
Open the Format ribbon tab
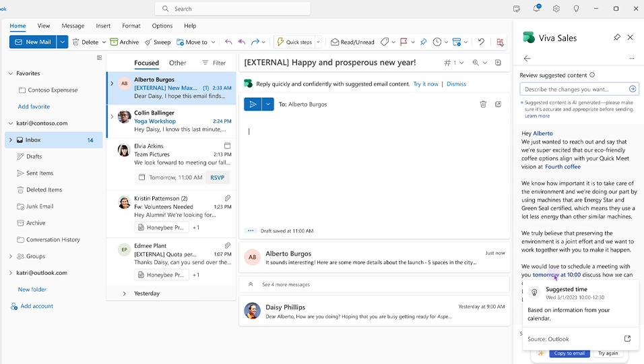[131, 26]
